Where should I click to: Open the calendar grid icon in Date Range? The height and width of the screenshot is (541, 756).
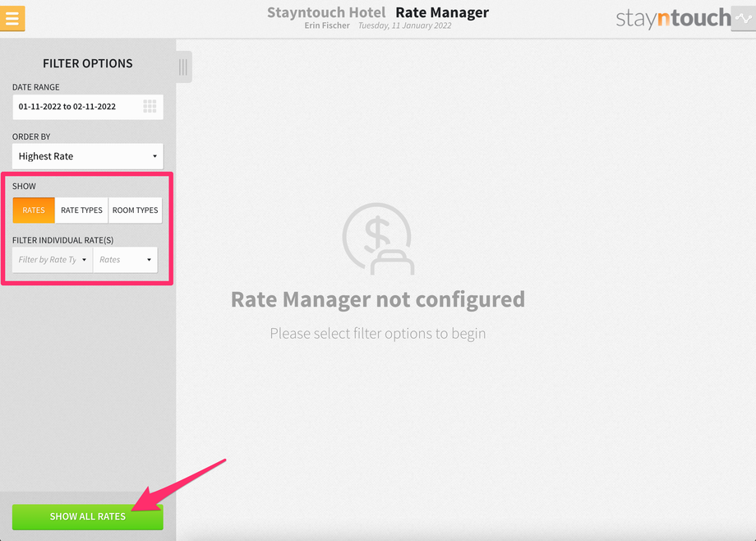(x=150, y=107)
